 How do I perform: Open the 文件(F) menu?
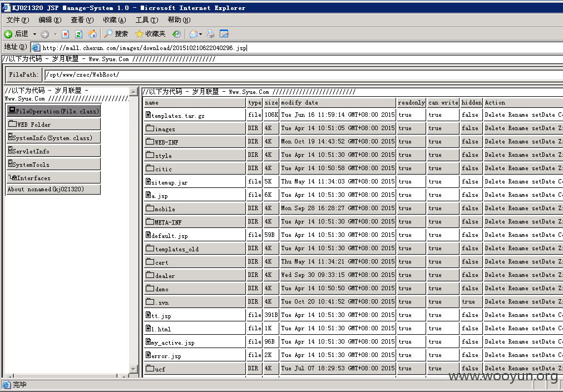point(18,20)
